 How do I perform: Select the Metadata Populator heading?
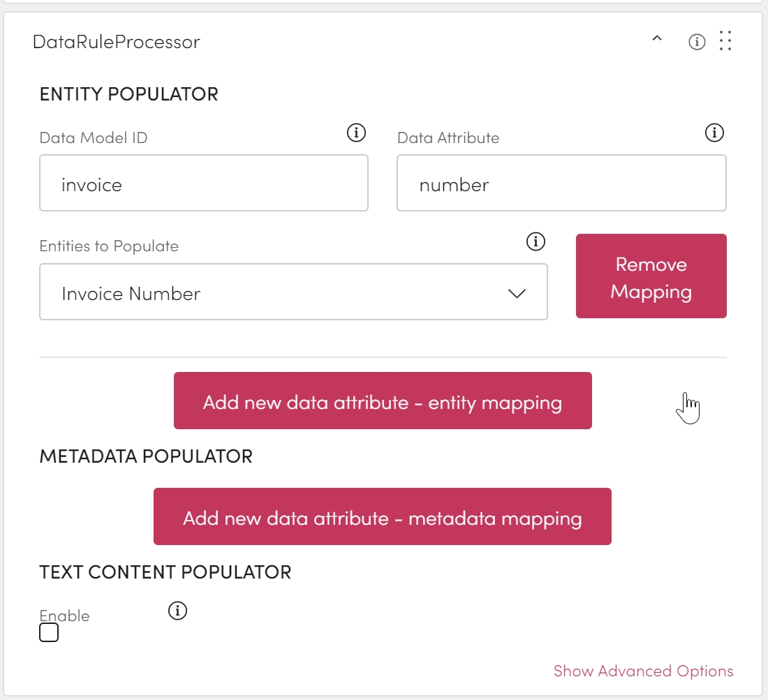pyautogui.click(x=146, y=456)
